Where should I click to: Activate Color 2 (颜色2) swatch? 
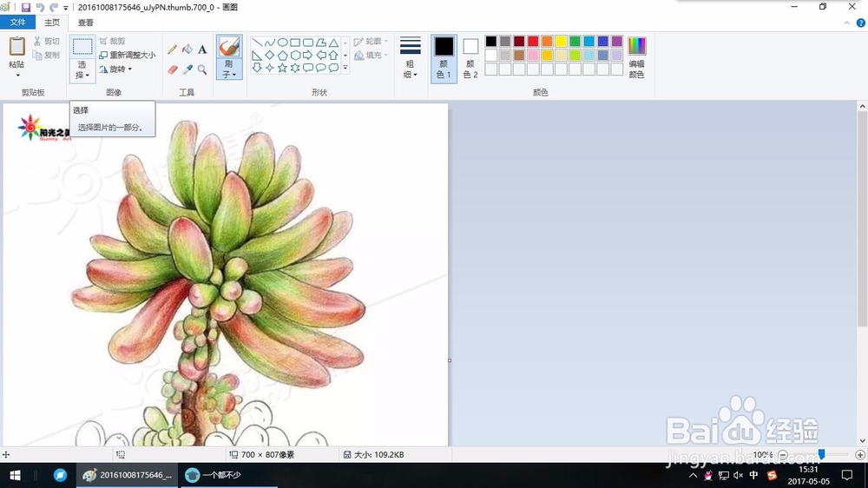[470, 57]
